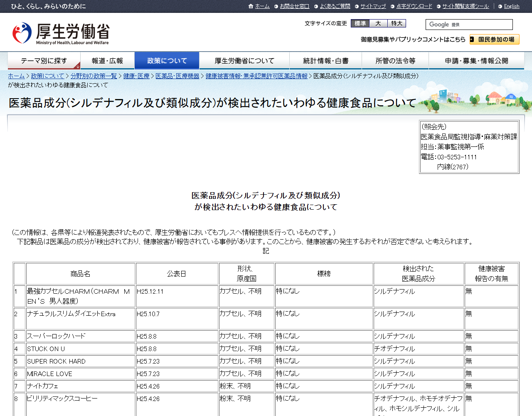Open the 点字ダウンロード link

pos(414,6)
